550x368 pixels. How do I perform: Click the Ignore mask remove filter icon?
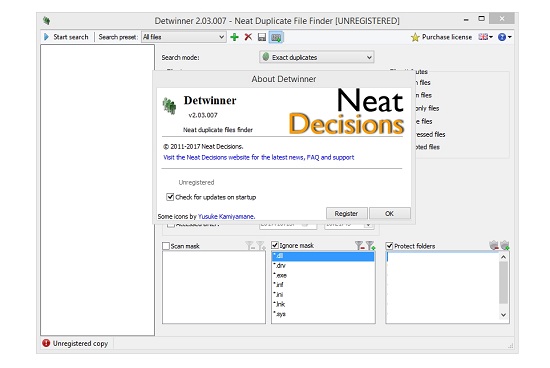359,245
